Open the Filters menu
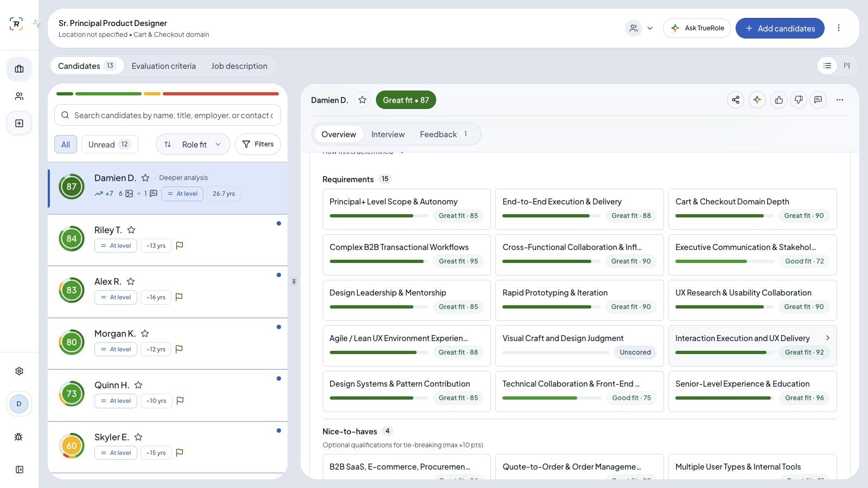The width and height of the screenshot is (868, 488). (258, 144)
